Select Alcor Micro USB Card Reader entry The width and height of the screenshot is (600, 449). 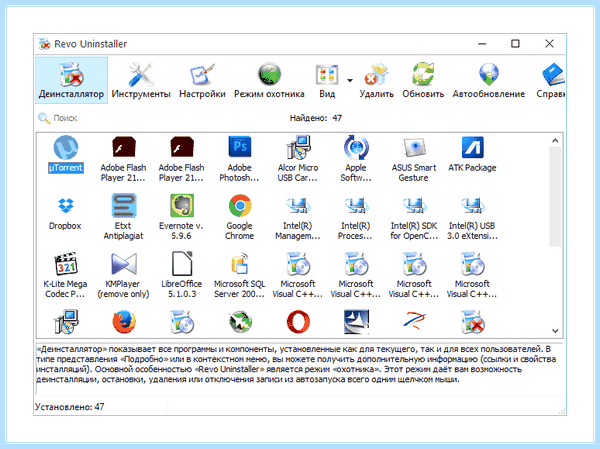[x=298, y=159]
